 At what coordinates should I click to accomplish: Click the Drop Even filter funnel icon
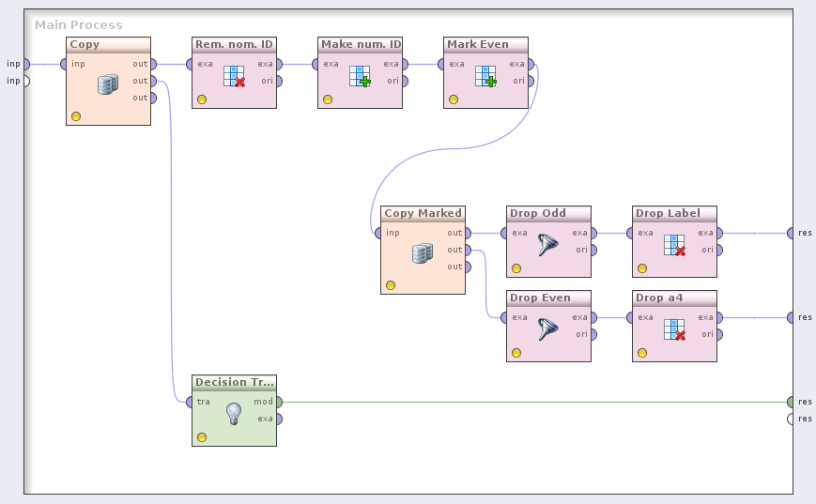(x=548, y=329)
